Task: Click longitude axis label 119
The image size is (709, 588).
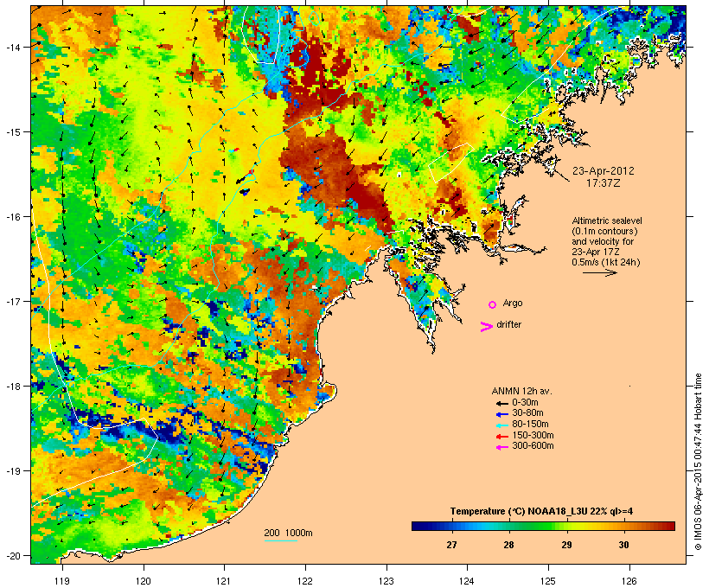Action: click(x=62, y=581)
